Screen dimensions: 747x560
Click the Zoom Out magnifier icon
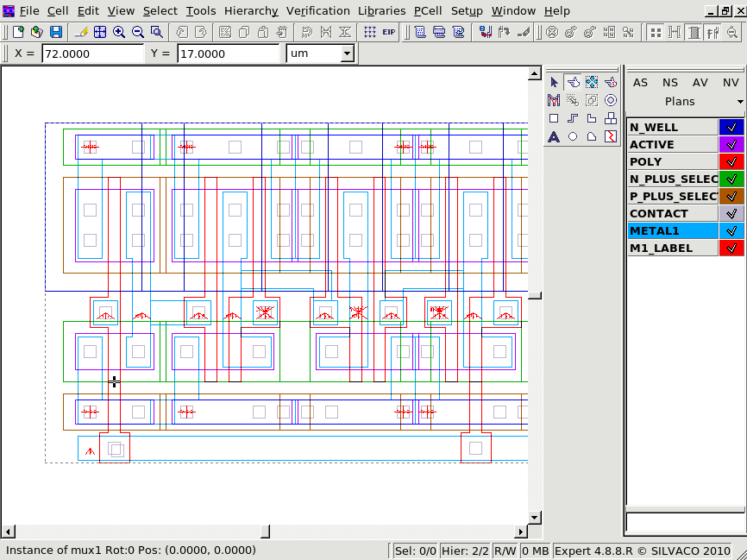(x=137, y=32)
